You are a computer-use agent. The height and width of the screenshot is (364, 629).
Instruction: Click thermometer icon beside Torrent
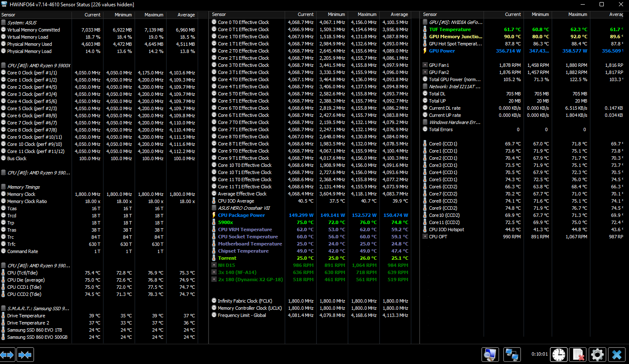(214, 258)
